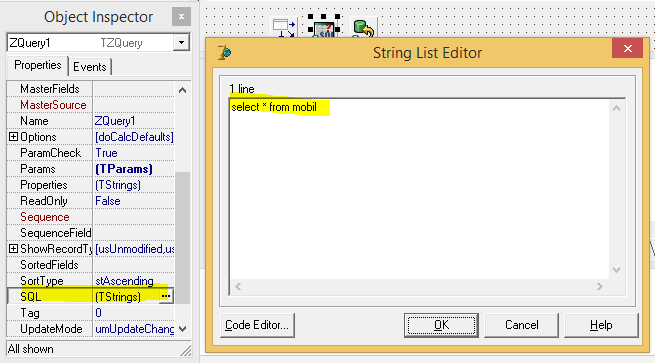Viewport: 655px width, 363px height.
Task: Click the Properties (TStrings) value
Action: tap(118, 185)
